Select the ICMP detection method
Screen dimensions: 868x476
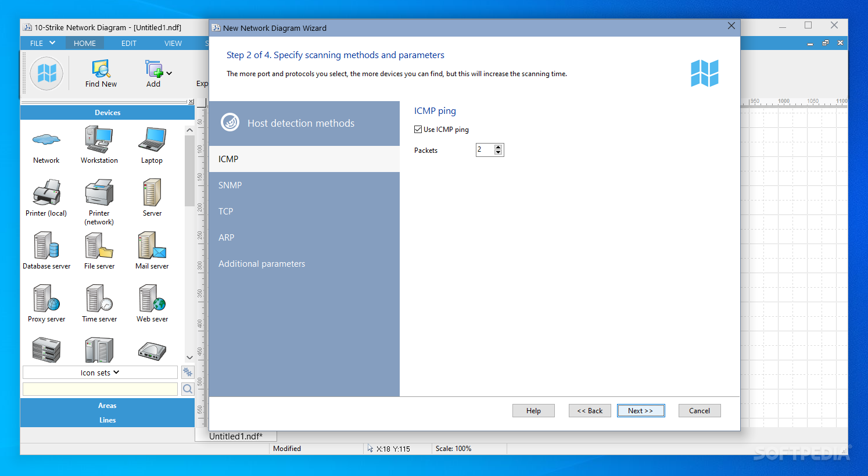click(304, 159)
